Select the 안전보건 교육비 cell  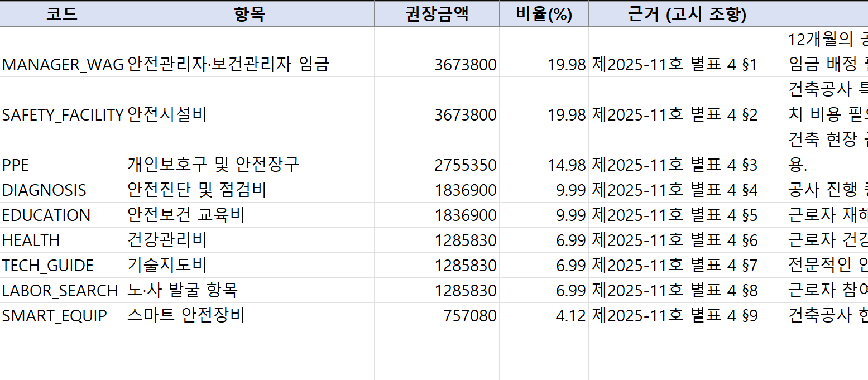pyautogui.click(x=249, y=215)
